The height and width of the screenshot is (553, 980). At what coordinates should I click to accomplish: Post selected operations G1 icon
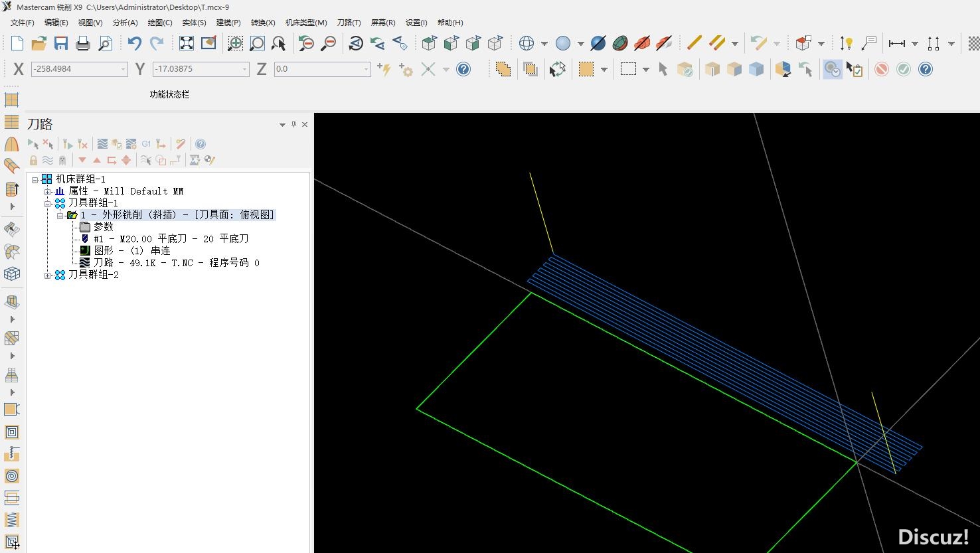(x=146, y=143)
